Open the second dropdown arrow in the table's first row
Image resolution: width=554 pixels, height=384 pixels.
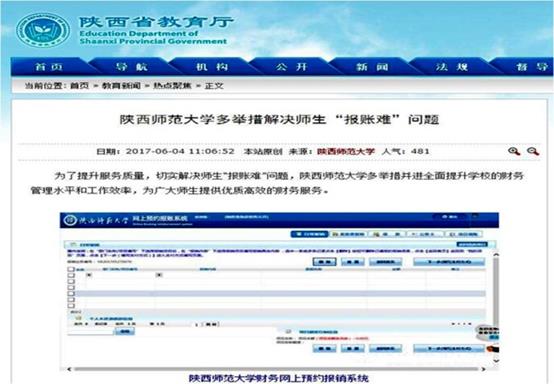click(159, 275)
